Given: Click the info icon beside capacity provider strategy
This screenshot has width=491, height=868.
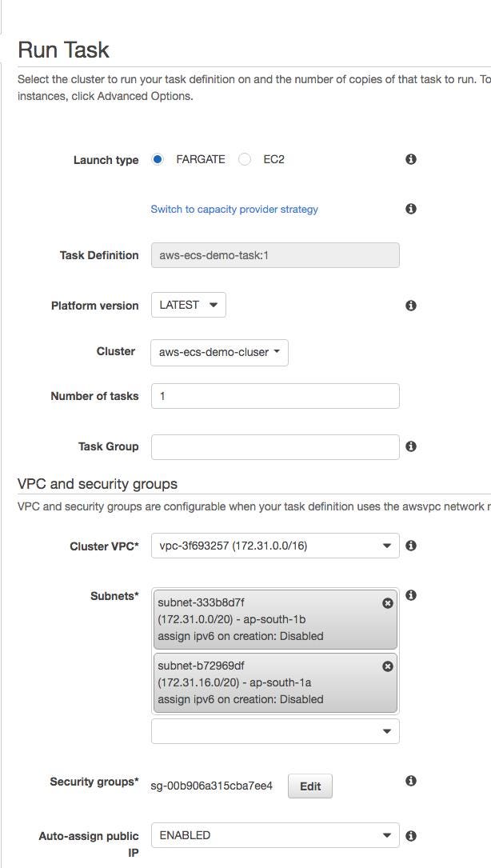Looking at the screenshot, I should pyautogui.click(x=410, y=208).
